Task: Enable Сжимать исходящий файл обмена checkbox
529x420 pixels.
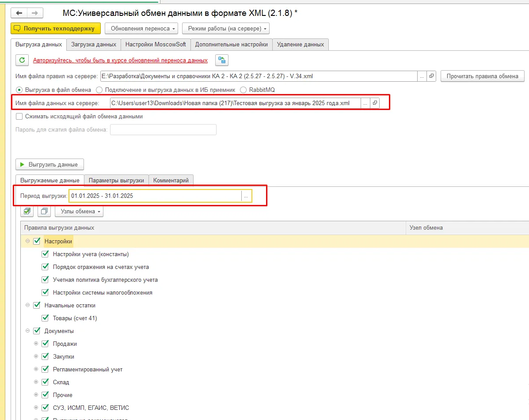Action: click(19, 116)
